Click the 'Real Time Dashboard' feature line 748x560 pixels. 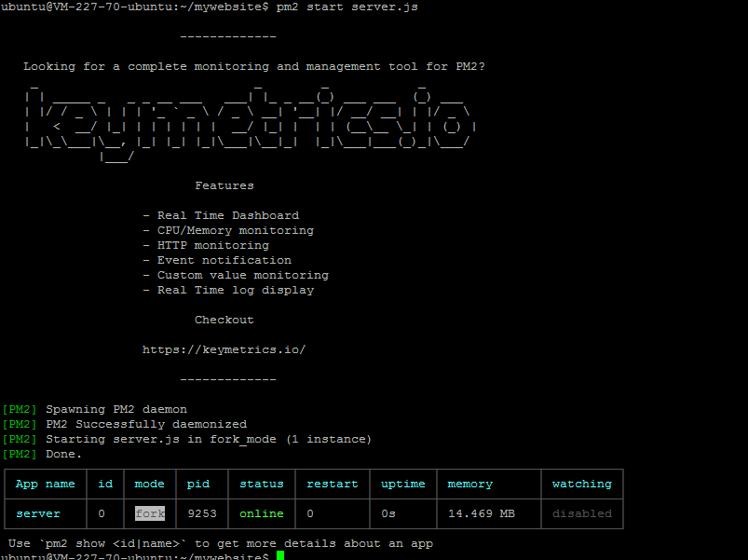(221, 215)
